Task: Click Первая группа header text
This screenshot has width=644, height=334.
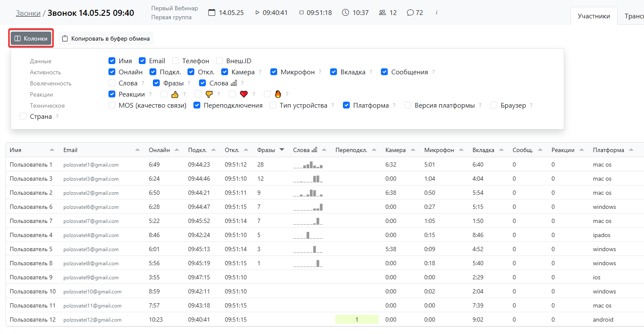Action: click(171, 18)
